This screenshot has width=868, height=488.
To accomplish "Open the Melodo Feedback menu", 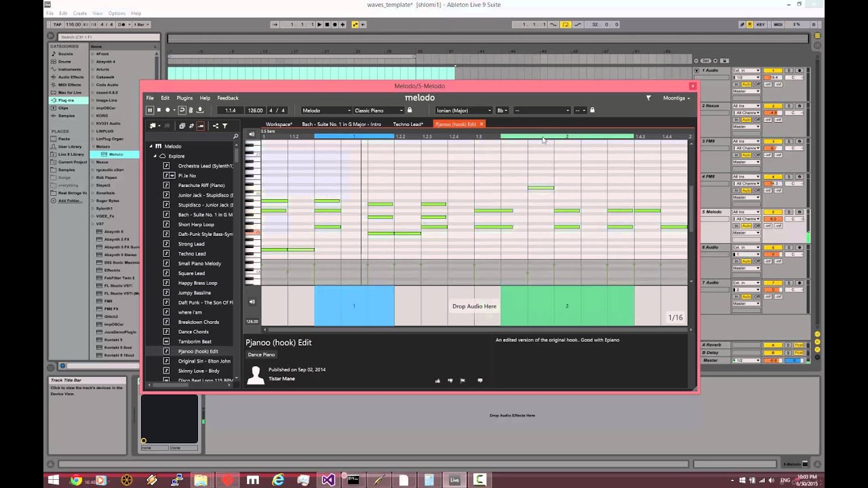I will [x=228, y=98].
